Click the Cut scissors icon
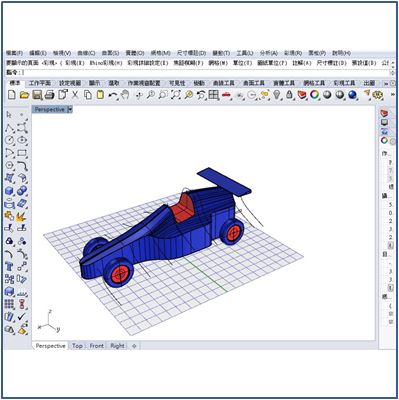This screenshot has width=399, height=400. coord(75,95)
